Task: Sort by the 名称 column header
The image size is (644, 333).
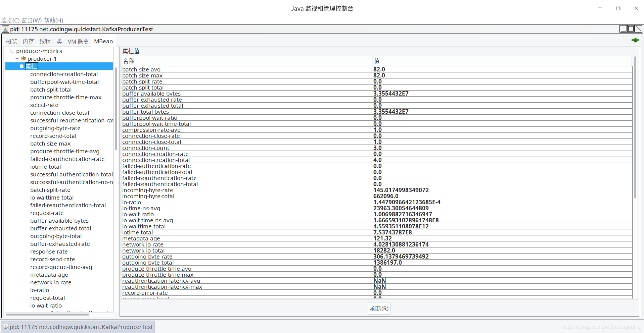Action: point(247,61)
